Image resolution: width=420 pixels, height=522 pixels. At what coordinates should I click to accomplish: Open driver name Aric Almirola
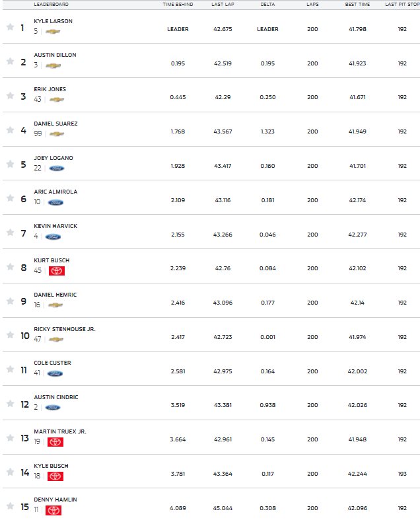click(55, 192)
